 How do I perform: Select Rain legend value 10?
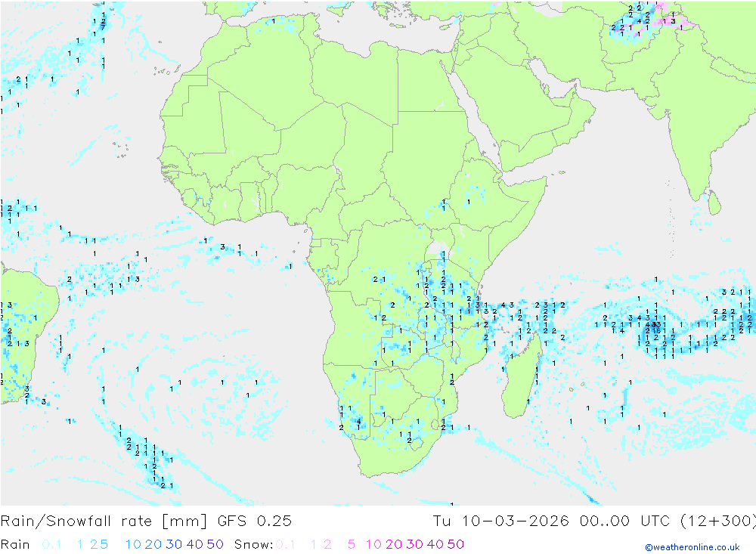click(133, 544)
